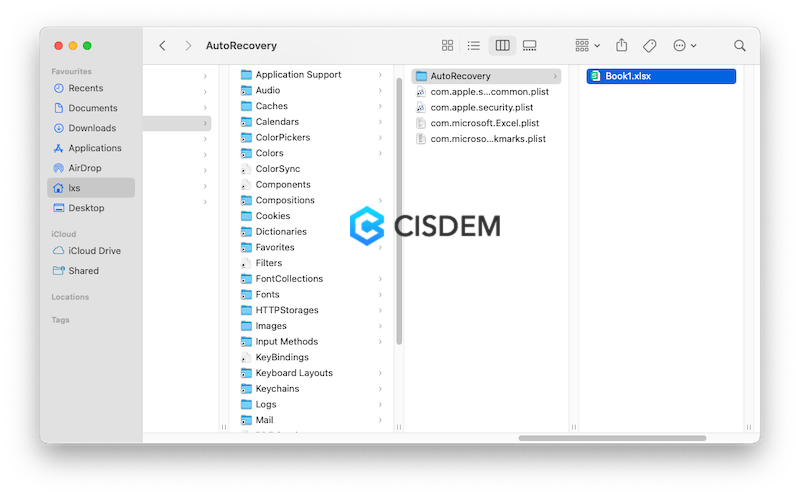
Task: Open the search magnifier icon
Action: point(740,46)
